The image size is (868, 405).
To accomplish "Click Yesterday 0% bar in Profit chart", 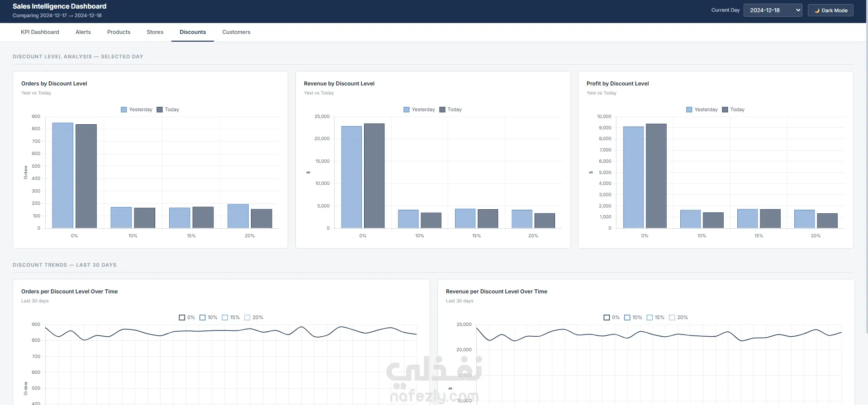I will (x=633, y=177).
